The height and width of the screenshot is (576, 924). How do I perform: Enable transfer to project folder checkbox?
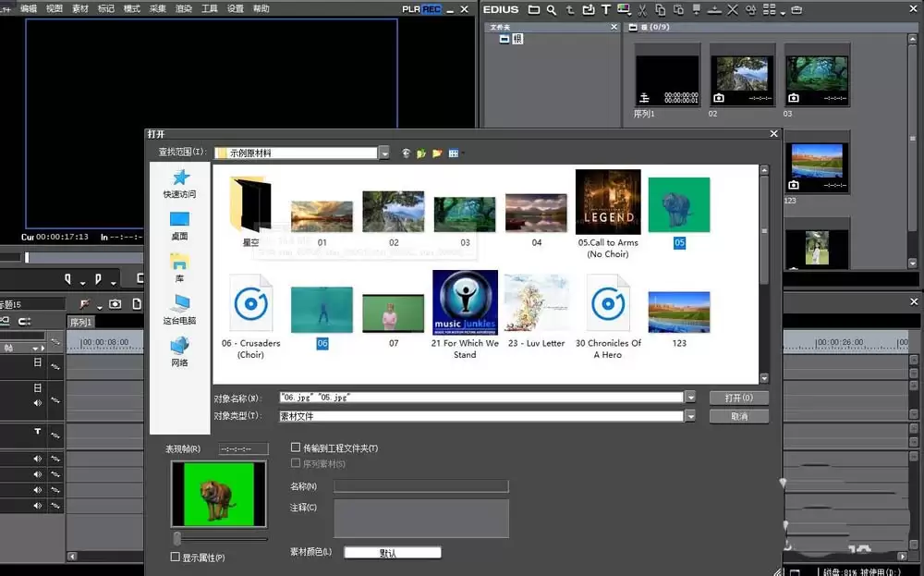(x=296, y=447)
